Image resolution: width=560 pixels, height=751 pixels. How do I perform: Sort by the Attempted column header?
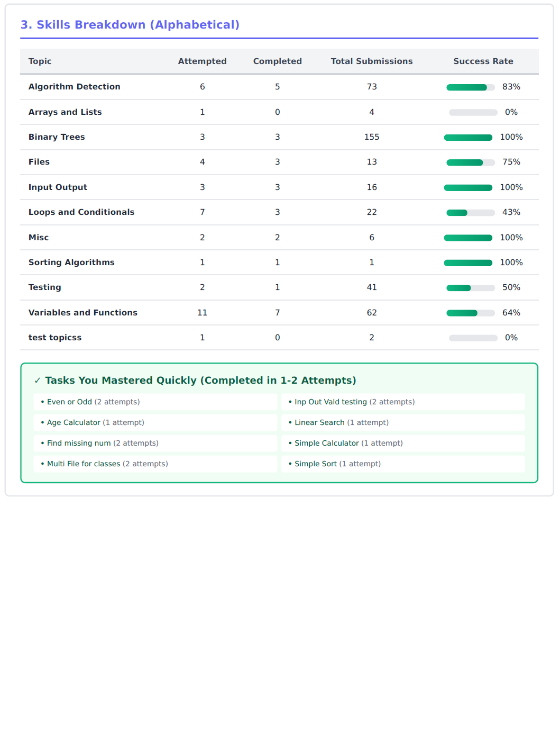[x=202, y=61]
